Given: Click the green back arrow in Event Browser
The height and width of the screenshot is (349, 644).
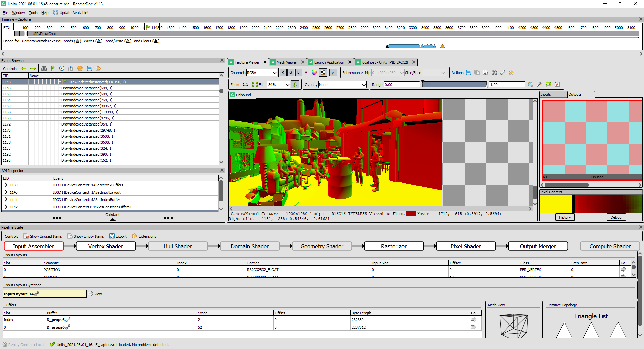Looking at the screenshot, I should 24,68.
